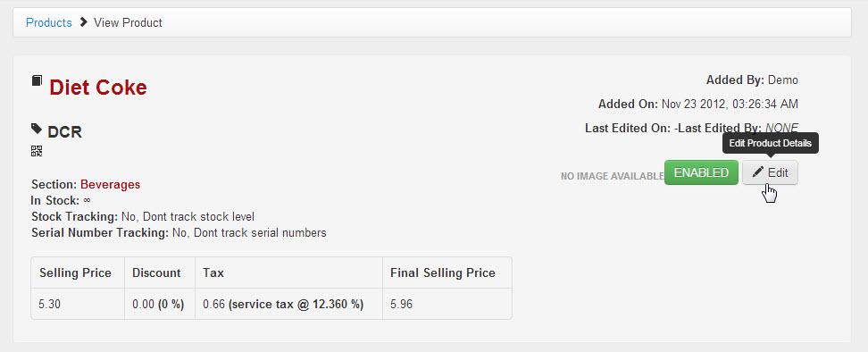
Task: Click the Tax column header
Action: (289, 272)
